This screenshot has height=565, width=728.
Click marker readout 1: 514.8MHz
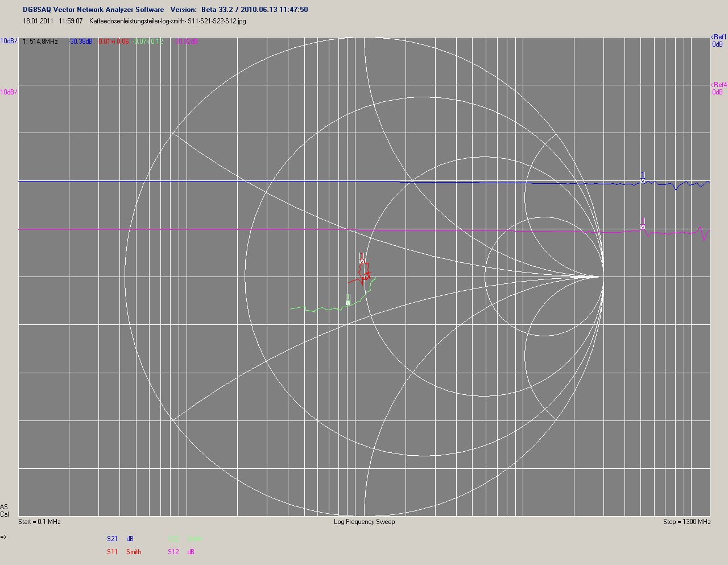(x=40, y=42)
